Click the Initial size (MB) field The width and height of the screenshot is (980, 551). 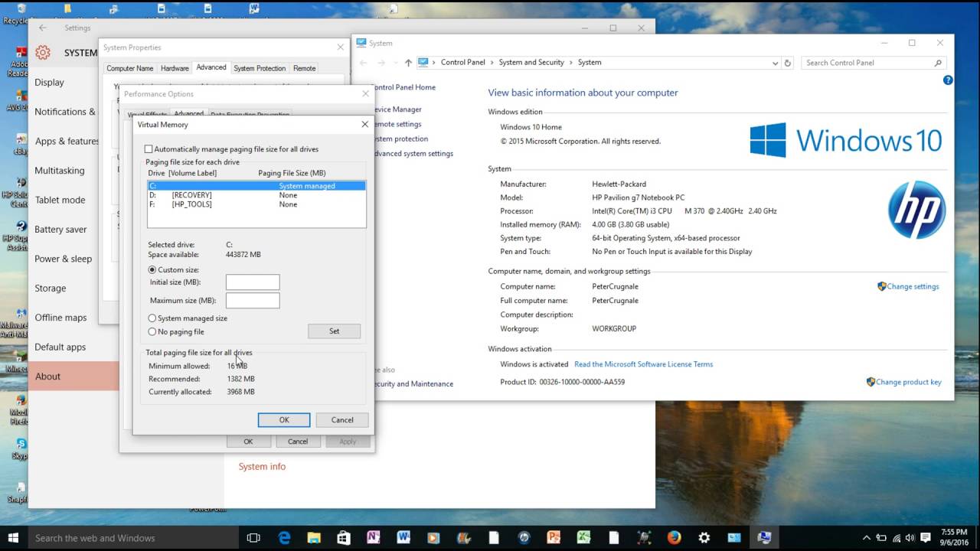253,282
